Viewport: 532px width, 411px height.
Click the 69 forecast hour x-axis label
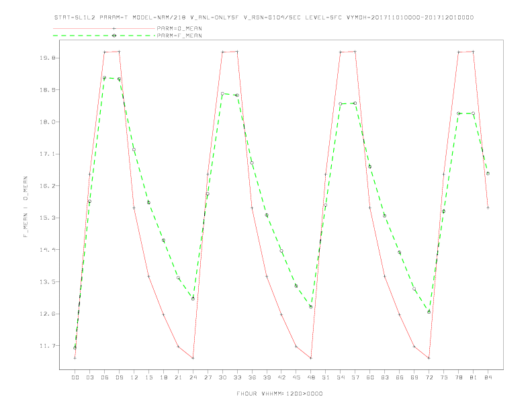coord(414,377)
